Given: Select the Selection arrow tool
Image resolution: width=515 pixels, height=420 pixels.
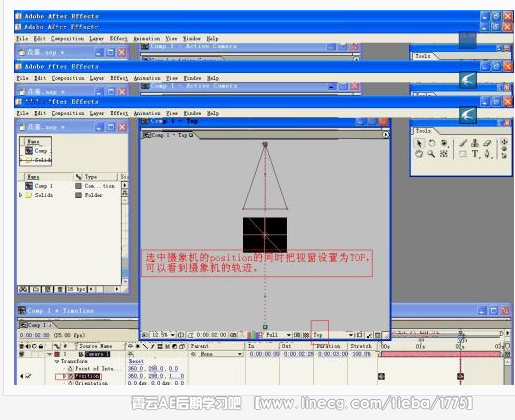Looking at the screenshot, I should pyautogui.click(x=419, y=143).
